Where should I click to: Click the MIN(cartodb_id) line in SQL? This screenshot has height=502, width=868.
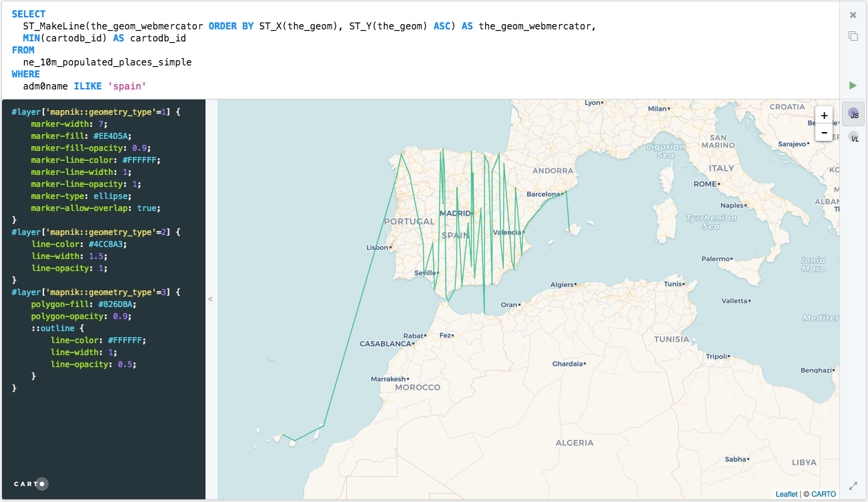click(104, 38)
